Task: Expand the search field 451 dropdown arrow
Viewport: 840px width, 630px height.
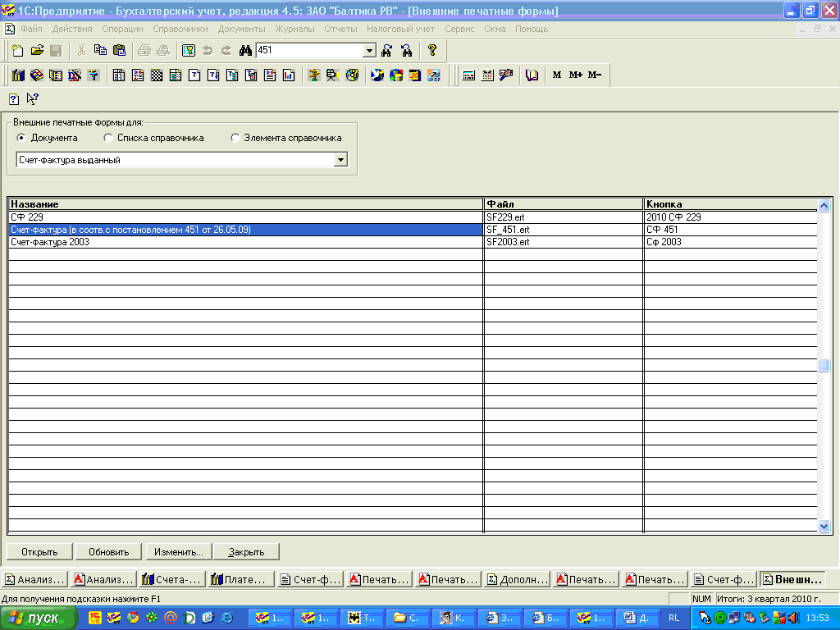Action: (x=369, y=50)
